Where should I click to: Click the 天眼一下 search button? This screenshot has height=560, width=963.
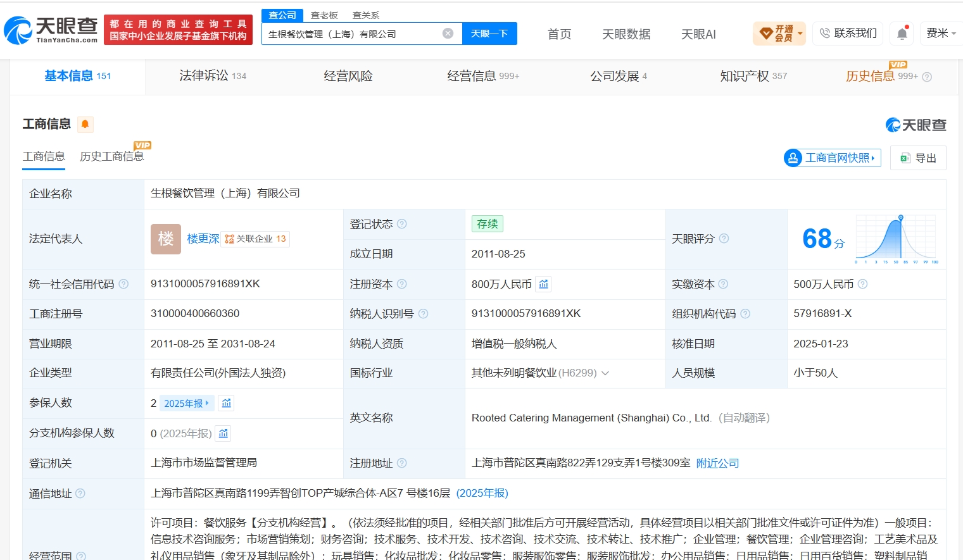point(489,34)
